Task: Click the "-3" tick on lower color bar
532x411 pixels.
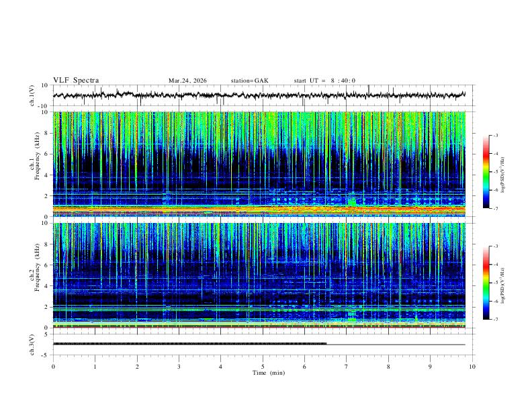Action: [x=495, y=246]
